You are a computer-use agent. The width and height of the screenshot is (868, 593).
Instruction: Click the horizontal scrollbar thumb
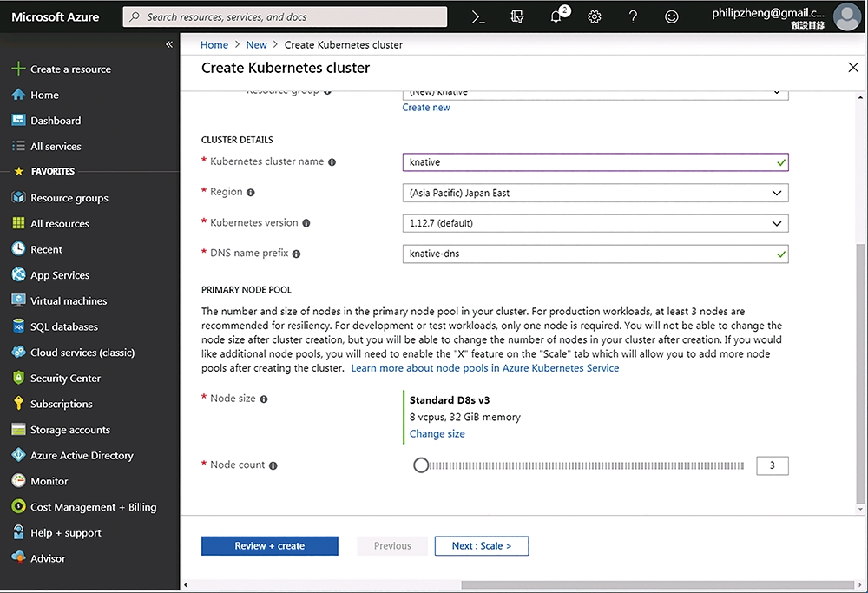(658, 584)
